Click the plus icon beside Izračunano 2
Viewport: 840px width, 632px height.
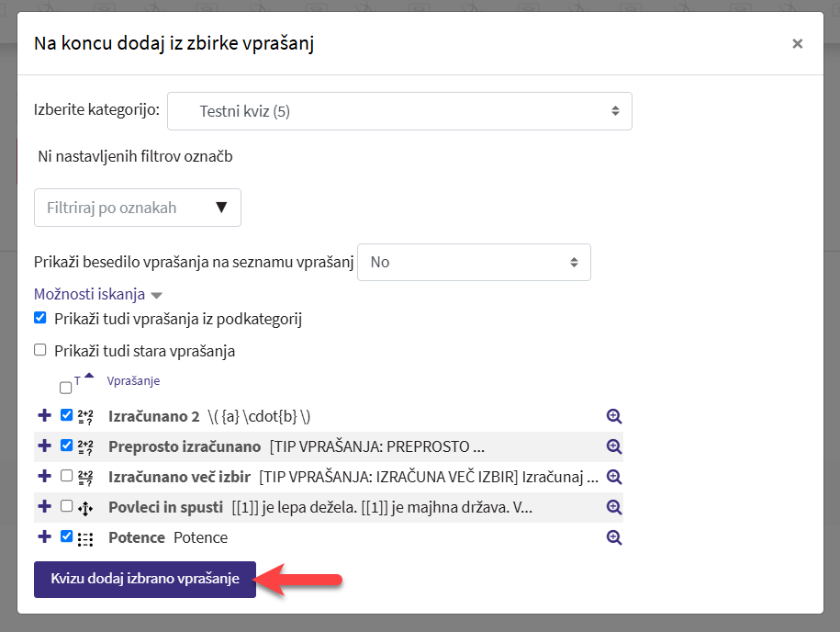click(x=44, y=416)
